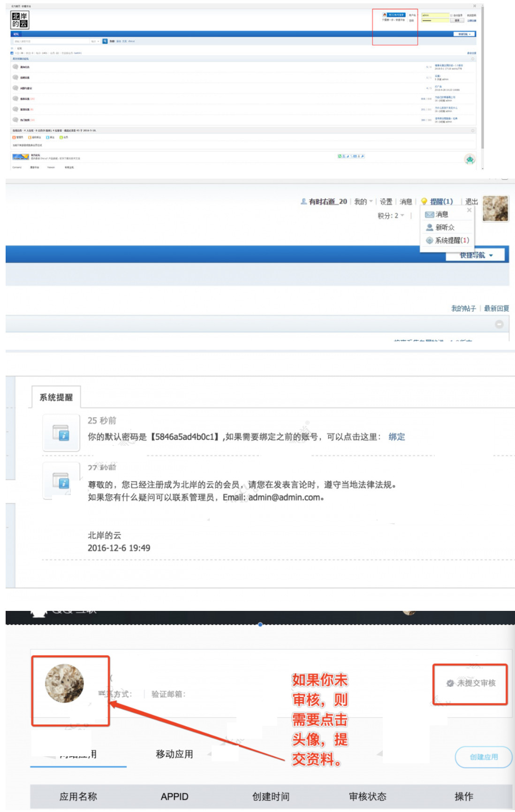The image size is (515, 812).
Task: Expand the 积分: 2 dropdown
Action: 391,216
